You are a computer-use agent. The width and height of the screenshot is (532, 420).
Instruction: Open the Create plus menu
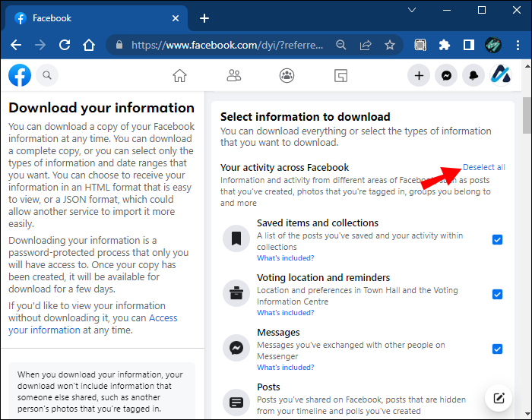pyautogui.click(x=419, y=75)
